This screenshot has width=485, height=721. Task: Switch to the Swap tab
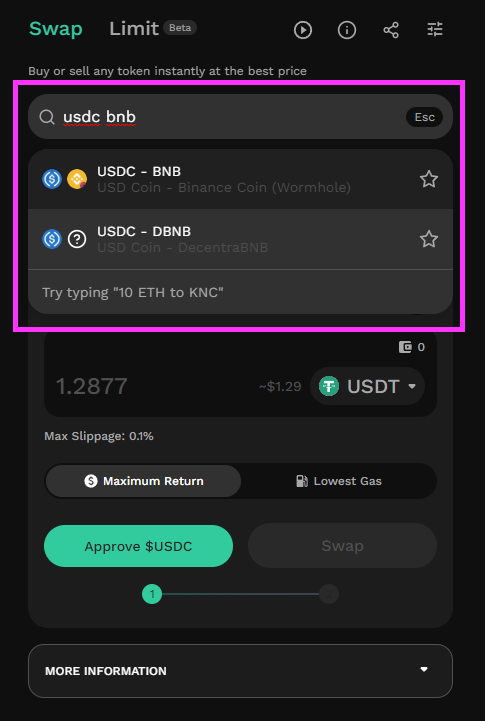tap(56, 29)
